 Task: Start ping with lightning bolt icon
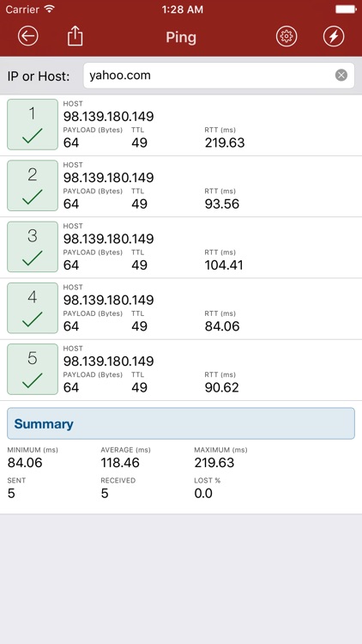coord(334,36)
